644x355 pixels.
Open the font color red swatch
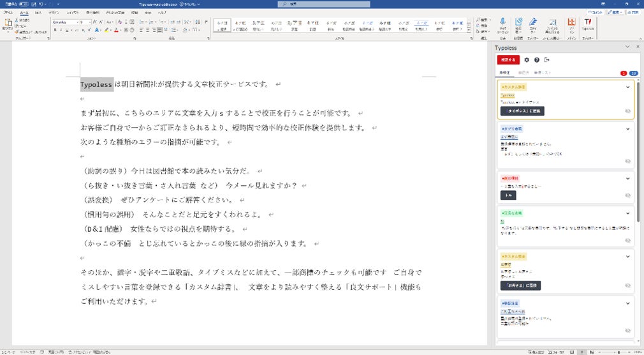116,30
